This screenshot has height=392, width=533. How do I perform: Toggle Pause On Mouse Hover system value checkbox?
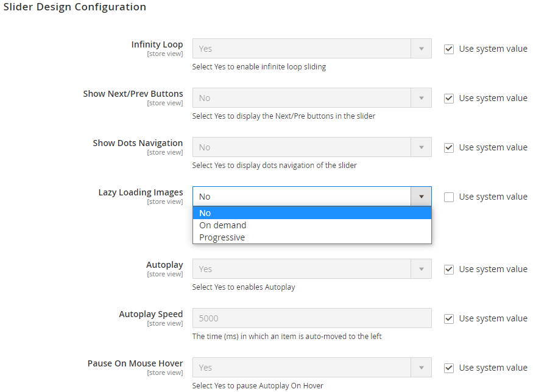pos(449,368)
